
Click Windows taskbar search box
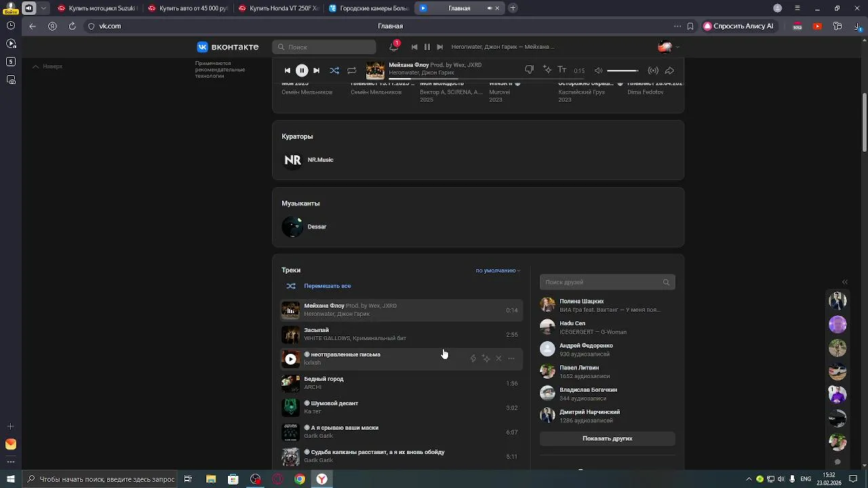[x=100, y=479]
